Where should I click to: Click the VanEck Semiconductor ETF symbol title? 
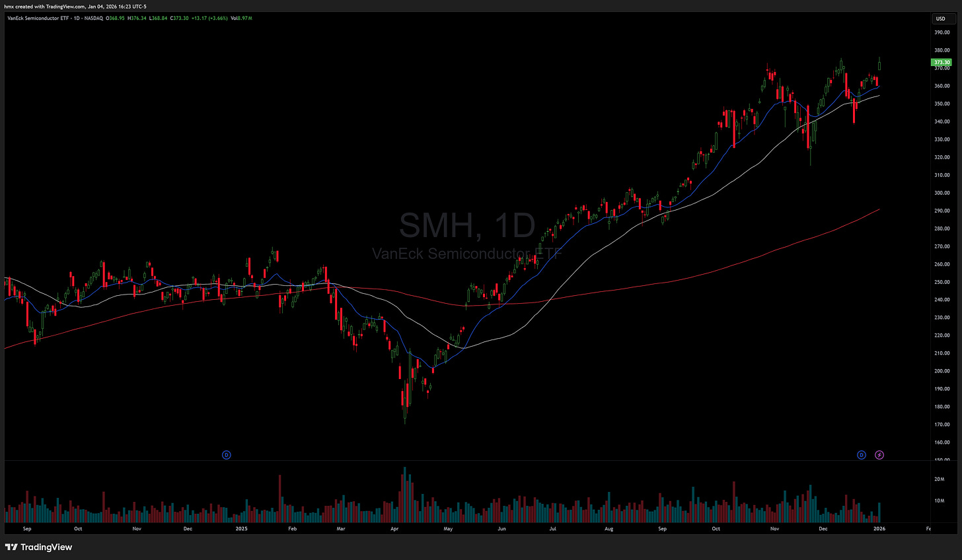pos(55,18)
